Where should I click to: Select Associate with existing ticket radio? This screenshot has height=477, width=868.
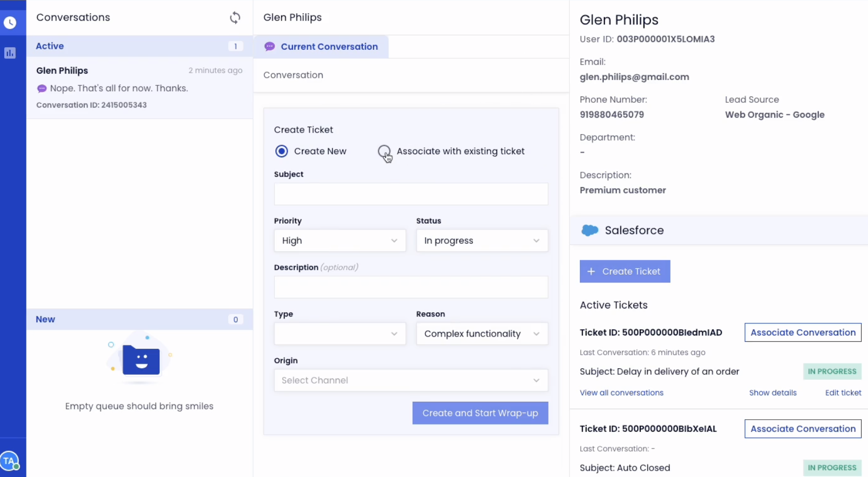tap(384, 152)
